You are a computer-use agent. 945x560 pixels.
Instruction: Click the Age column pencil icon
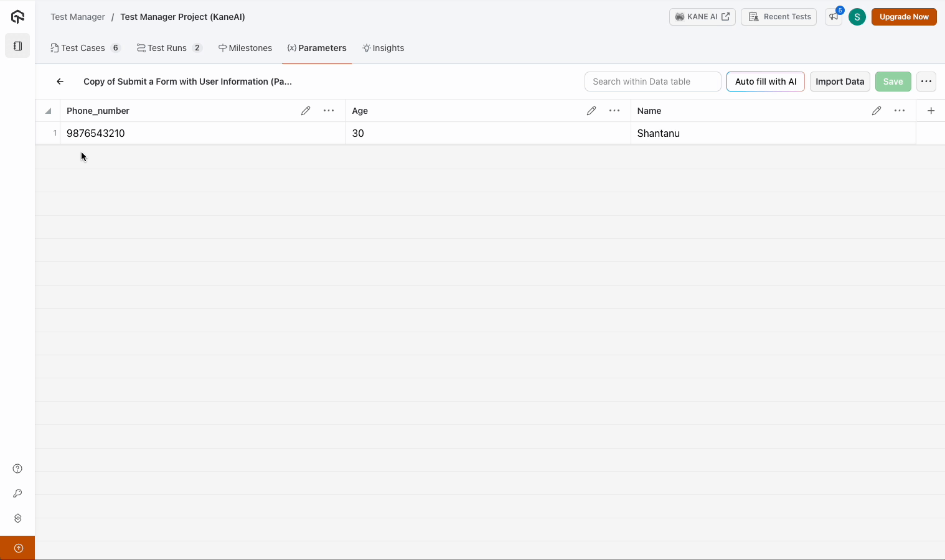[591, 111]
